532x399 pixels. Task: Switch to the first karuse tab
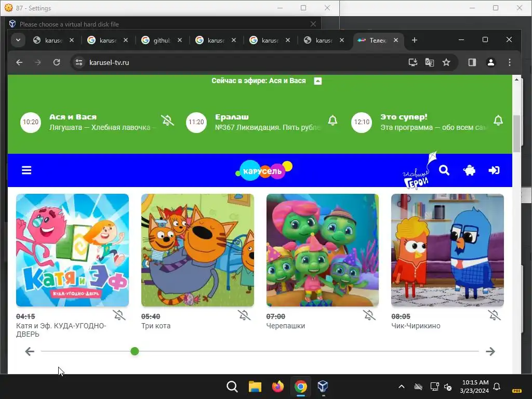[x=52, y=40]
